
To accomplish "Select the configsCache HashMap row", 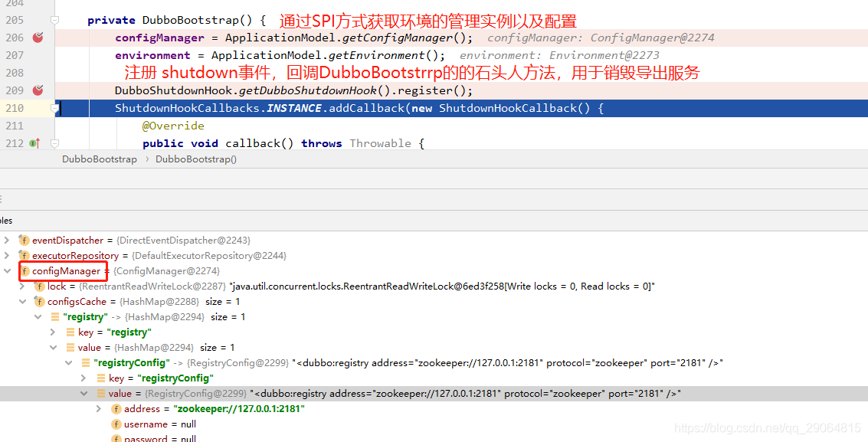I will click(434, 302).
